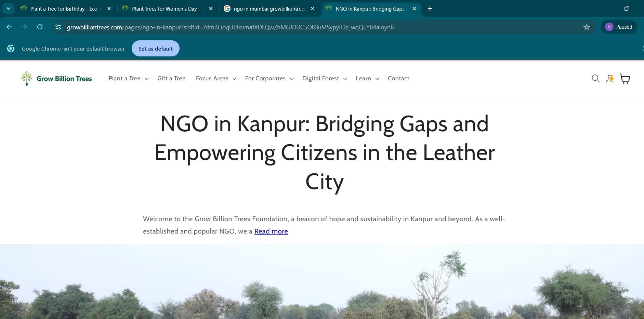Open the site search magnifier icon

595,79
